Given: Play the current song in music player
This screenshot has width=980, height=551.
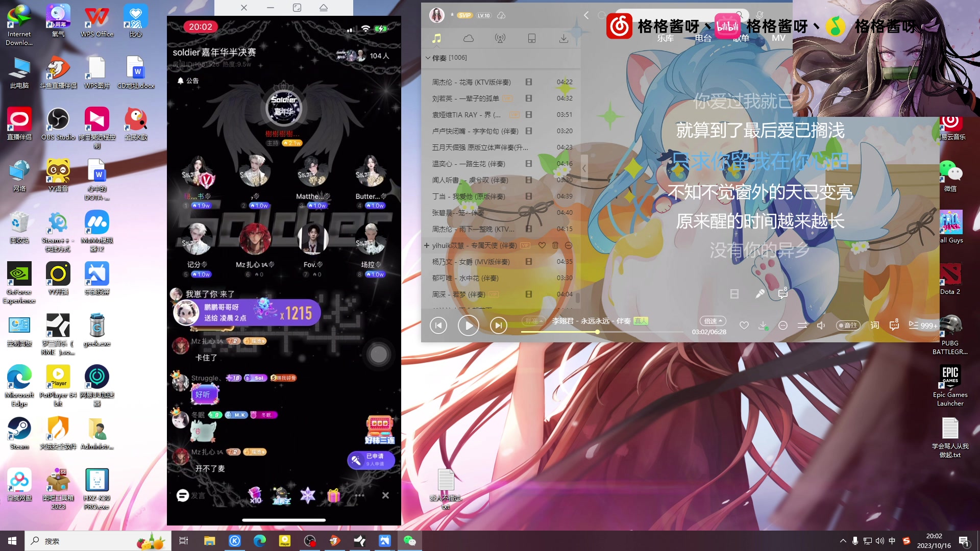Looking at the screenshot, I should pyautogui.click(x=468, y=325).
